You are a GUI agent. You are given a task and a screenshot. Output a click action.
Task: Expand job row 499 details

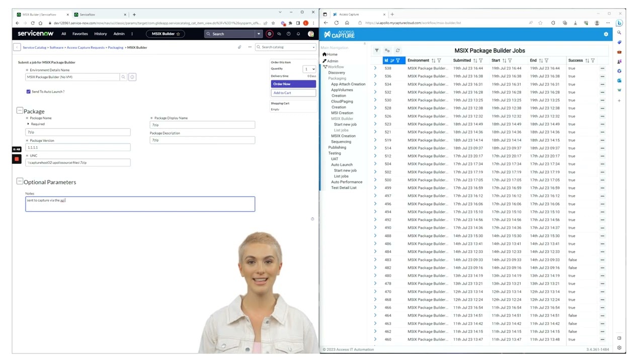(x=375, y=188)
